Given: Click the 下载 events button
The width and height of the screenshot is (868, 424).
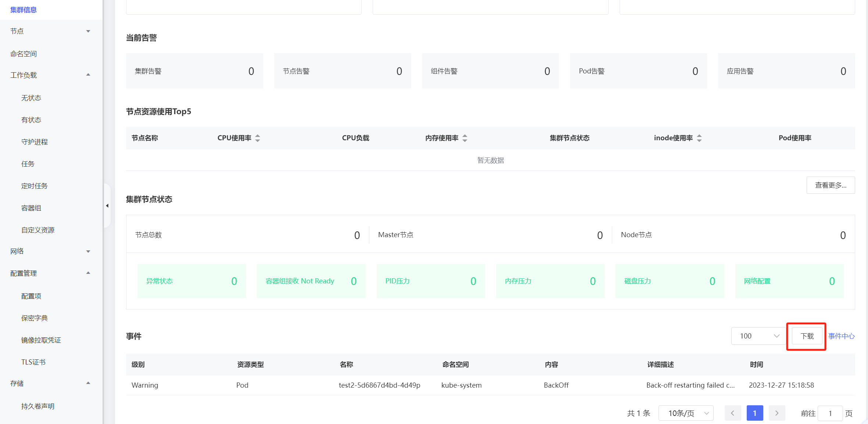Looking at the screenshot, I should 807,336.
